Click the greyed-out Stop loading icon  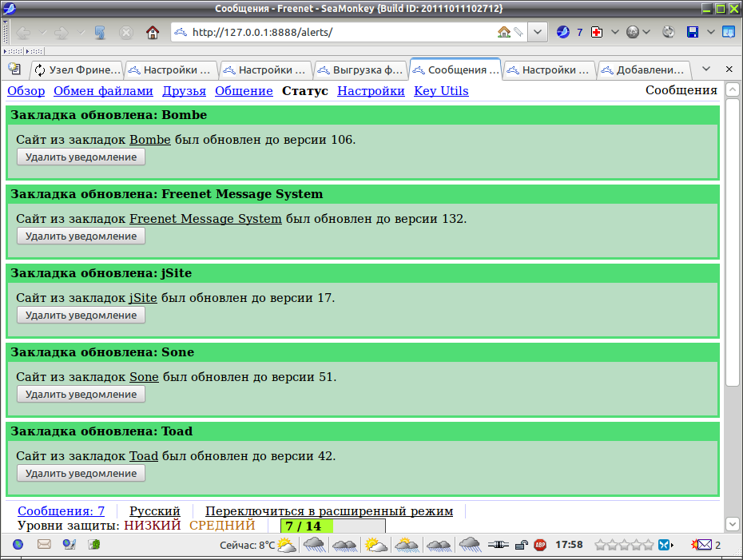125,32
